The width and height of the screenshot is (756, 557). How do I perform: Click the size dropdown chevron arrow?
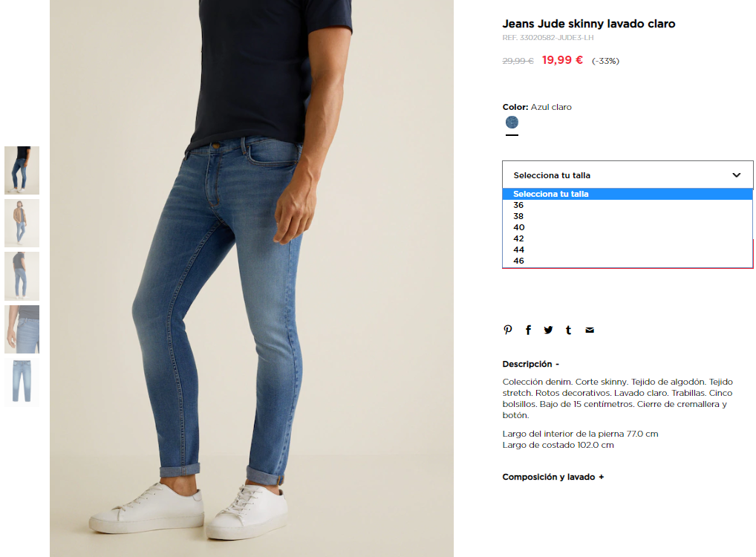click(736, 175)
